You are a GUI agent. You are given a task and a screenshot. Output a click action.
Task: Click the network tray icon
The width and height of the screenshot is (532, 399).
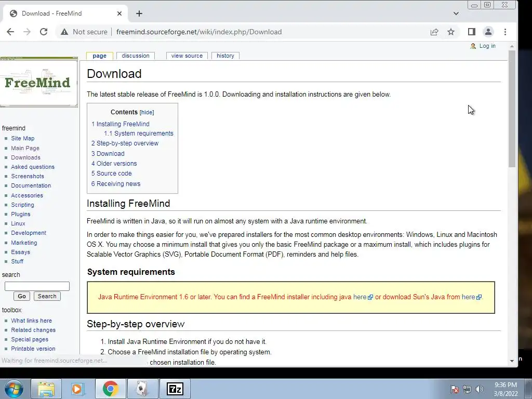[x=467, y=389]
